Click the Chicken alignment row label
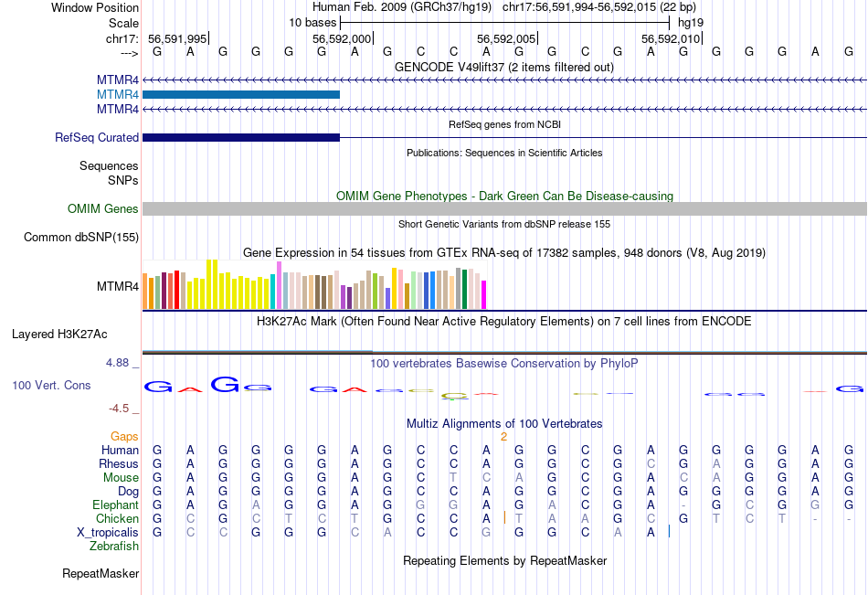 [117, 518]
